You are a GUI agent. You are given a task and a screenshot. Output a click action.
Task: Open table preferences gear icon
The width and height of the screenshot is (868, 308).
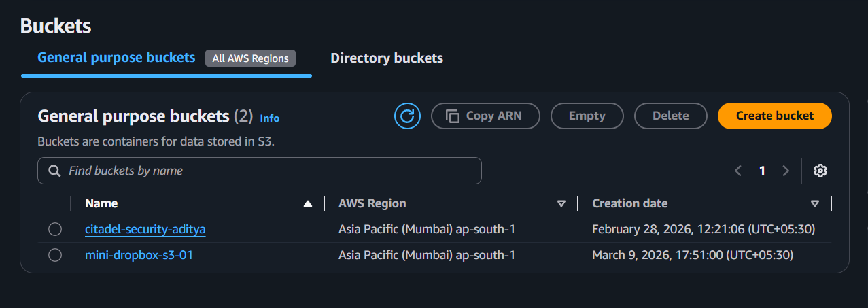pyautogui.click(x=820, y=171)
